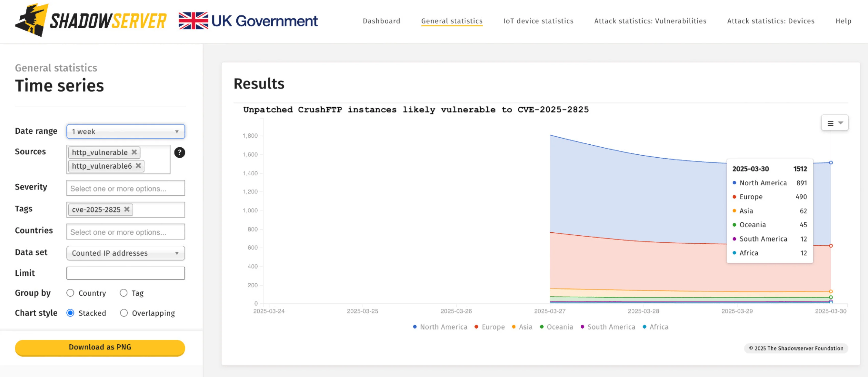
Task: Select Group by Tag radio button
Action: pyautogui.click(x=124, y=293)
